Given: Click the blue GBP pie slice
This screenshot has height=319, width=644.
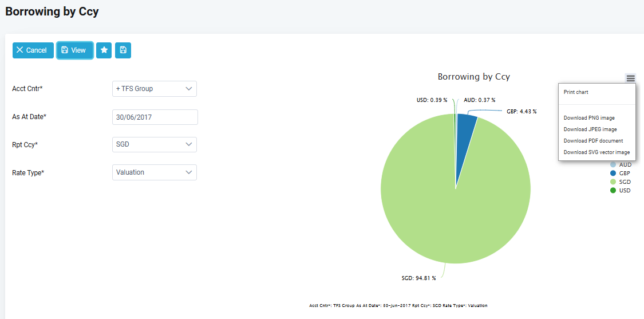Looking at the screenshot, I should [466, 129].
